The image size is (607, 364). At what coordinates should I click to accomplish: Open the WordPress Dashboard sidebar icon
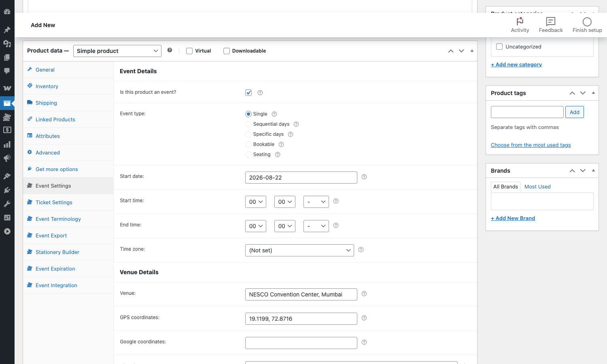[x=7, y=12]
